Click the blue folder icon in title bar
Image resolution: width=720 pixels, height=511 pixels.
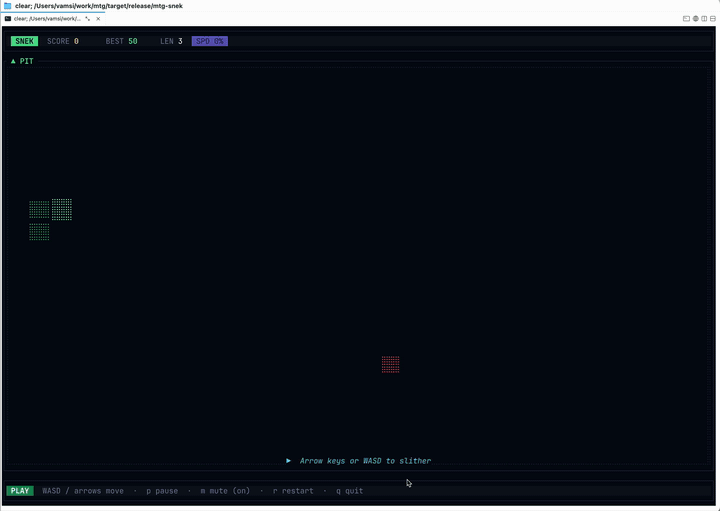pos(7,6)
